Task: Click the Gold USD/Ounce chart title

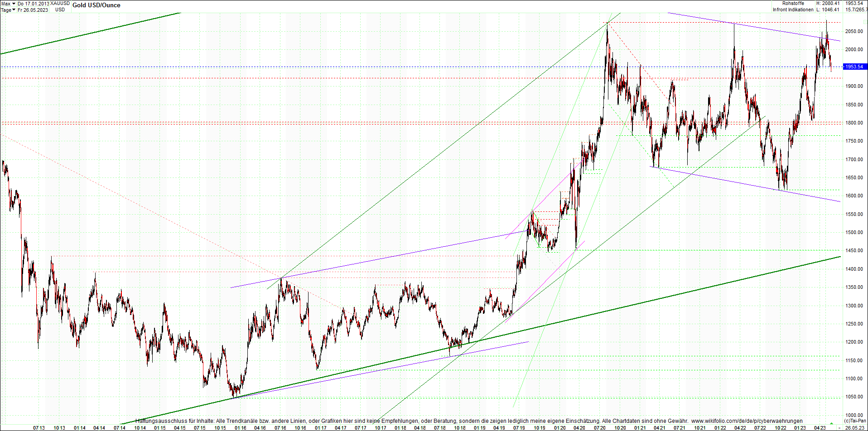Action: (x=96, y=5)
